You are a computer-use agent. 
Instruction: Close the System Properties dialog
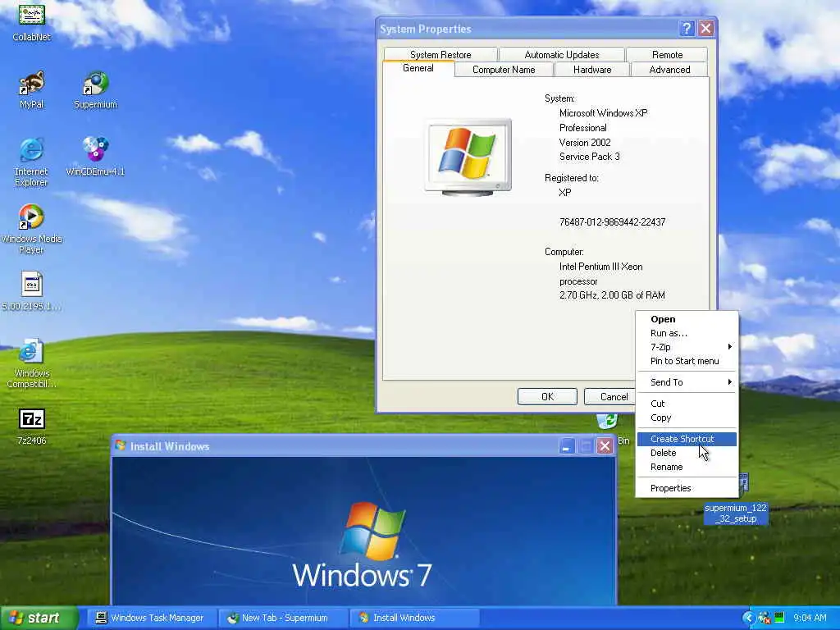click(x=706, y=29)
